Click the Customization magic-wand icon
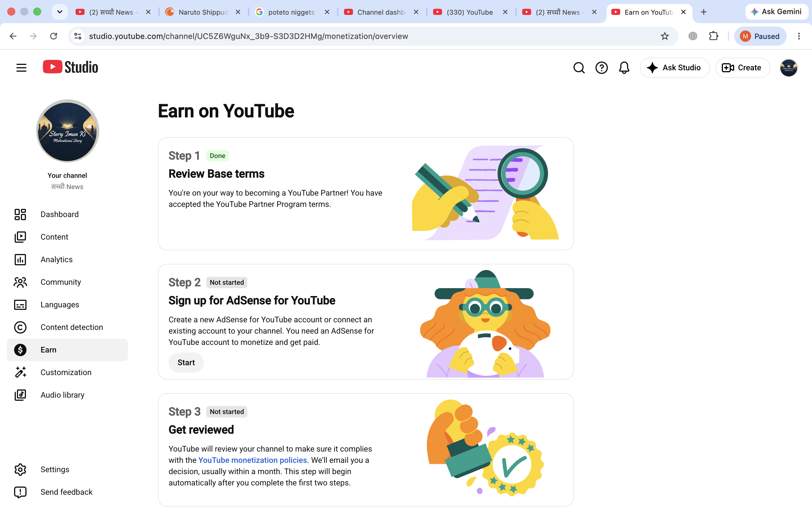812x508 pixels. [x=20, y=372]
